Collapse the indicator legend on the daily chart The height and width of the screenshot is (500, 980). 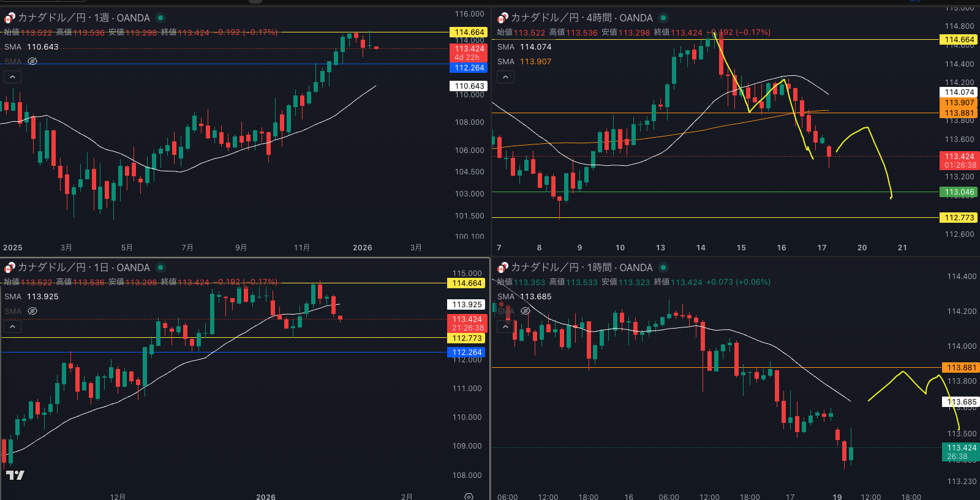point(12,327)
